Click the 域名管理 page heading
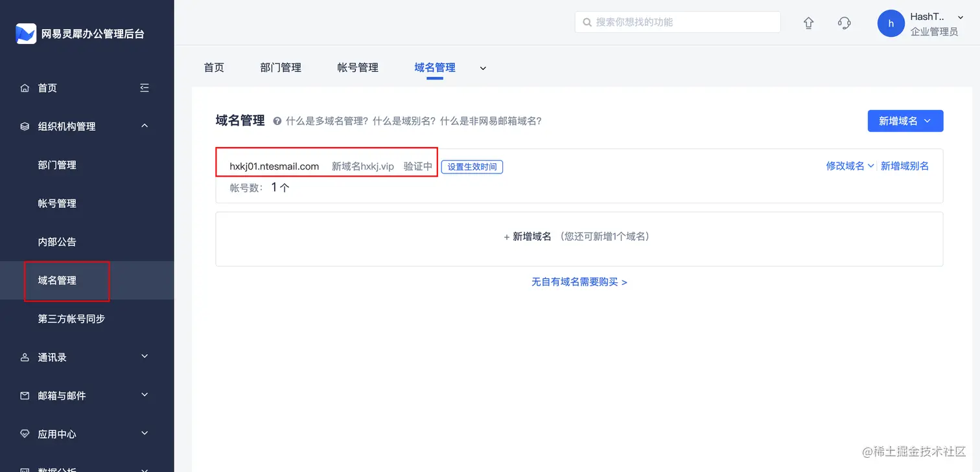This screenshot has height=472, width=980. pyautogui.click(x=240, y=120)
